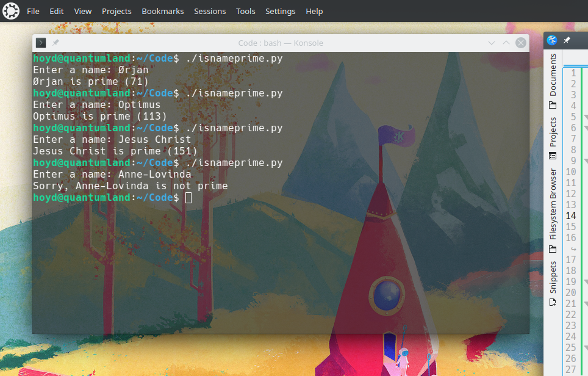The image size is (588, 376).
Task: Open the File menu
Action: tap(33, 11)
